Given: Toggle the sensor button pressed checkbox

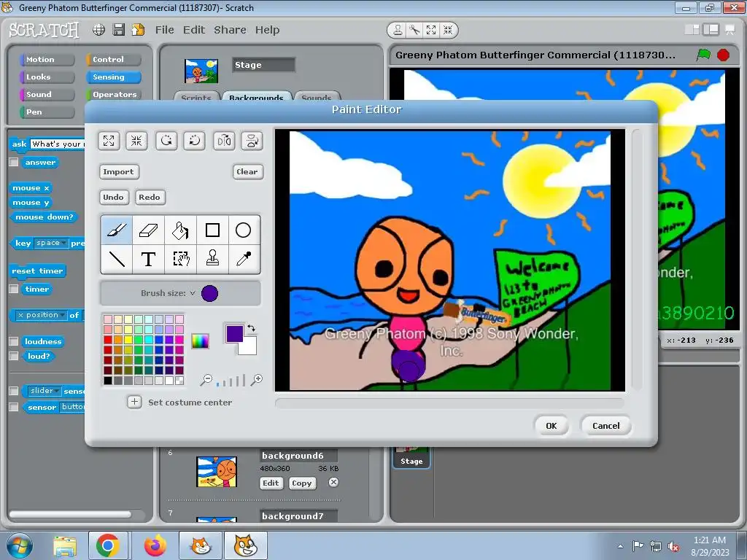Looking at the screenshot, I should 14,407.
